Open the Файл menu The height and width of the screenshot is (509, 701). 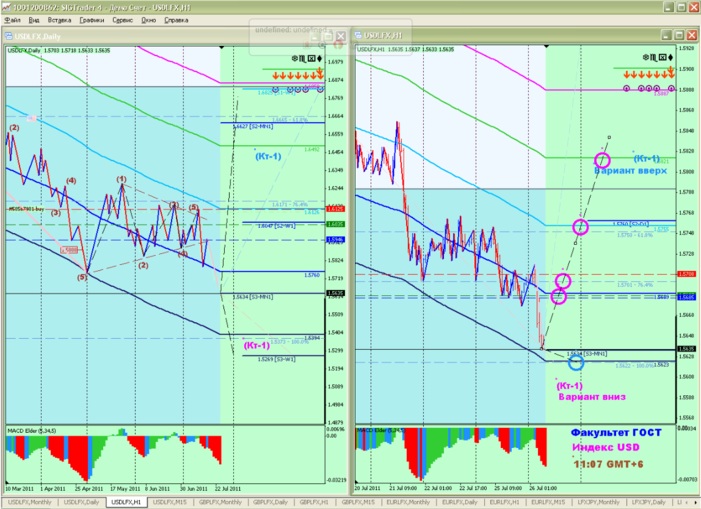tap(13, 20)
